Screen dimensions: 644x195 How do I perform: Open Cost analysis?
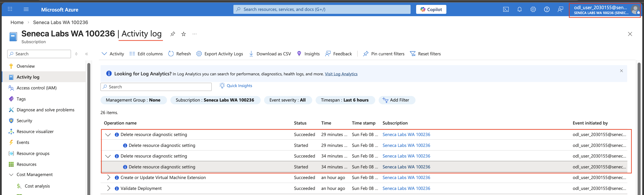37,186
